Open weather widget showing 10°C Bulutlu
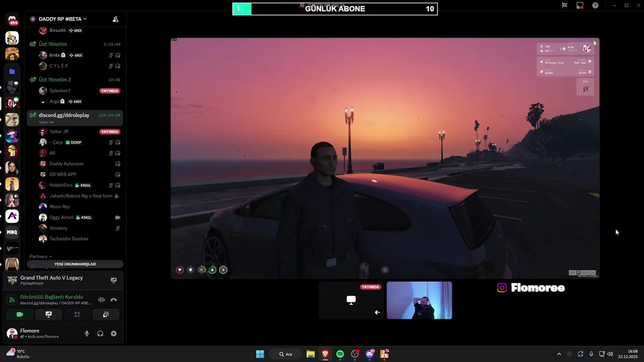This screenshot has height=362, width=644. point(18,354)
